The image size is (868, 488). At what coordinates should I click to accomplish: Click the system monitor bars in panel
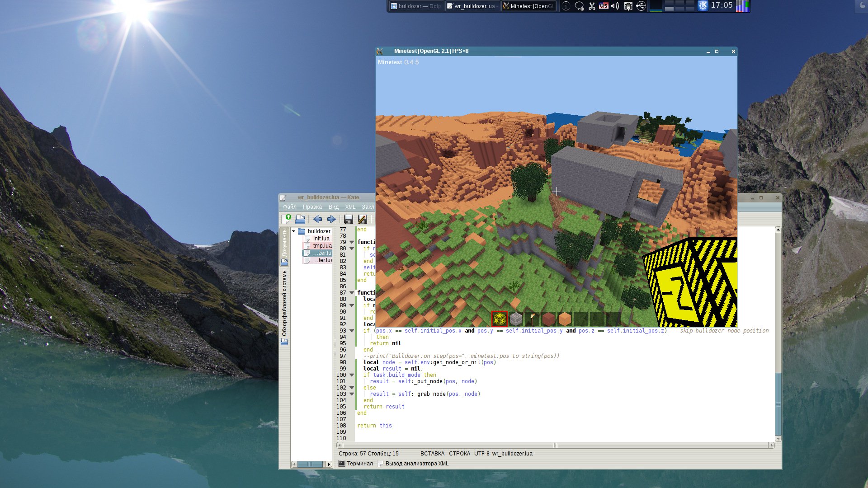click(x=742, y=6)
